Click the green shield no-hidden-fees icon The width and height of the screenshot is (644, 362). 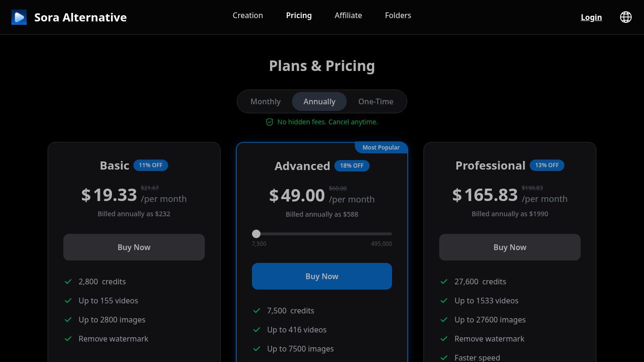tap(270, 122)
